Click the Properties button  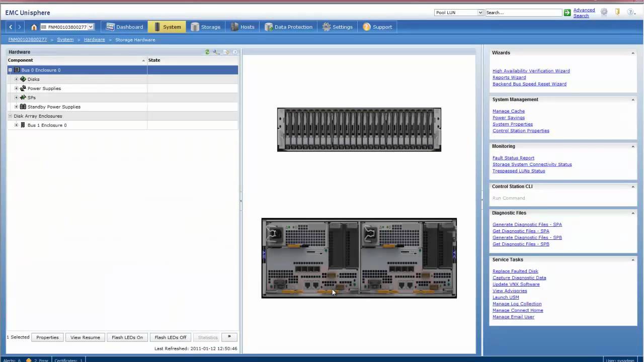(47, 337)
